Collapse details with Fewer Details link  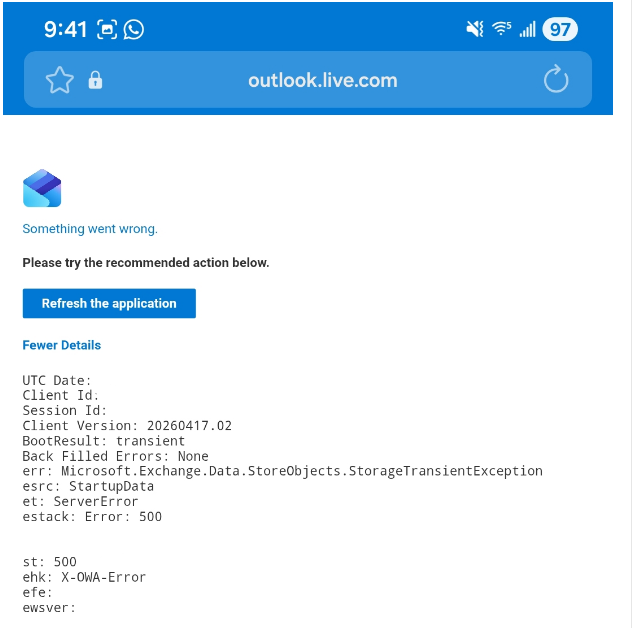[62, 345]
